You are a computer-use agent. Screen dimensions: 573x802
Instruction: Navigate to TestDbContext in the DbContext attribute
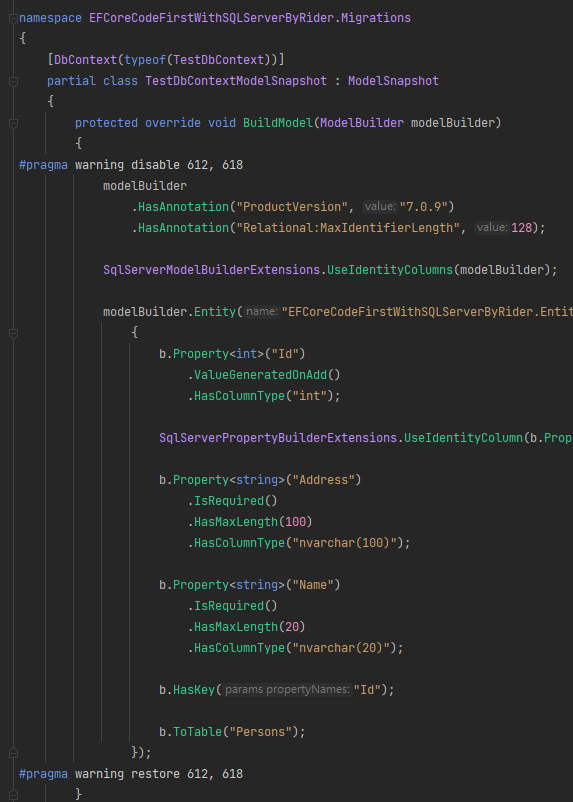pyautogui.click(x=218, y=60)
